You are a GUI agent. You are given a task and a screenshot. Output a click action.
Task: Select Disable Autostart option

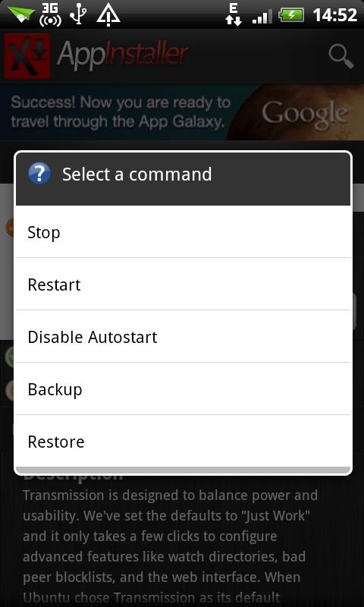183,336
